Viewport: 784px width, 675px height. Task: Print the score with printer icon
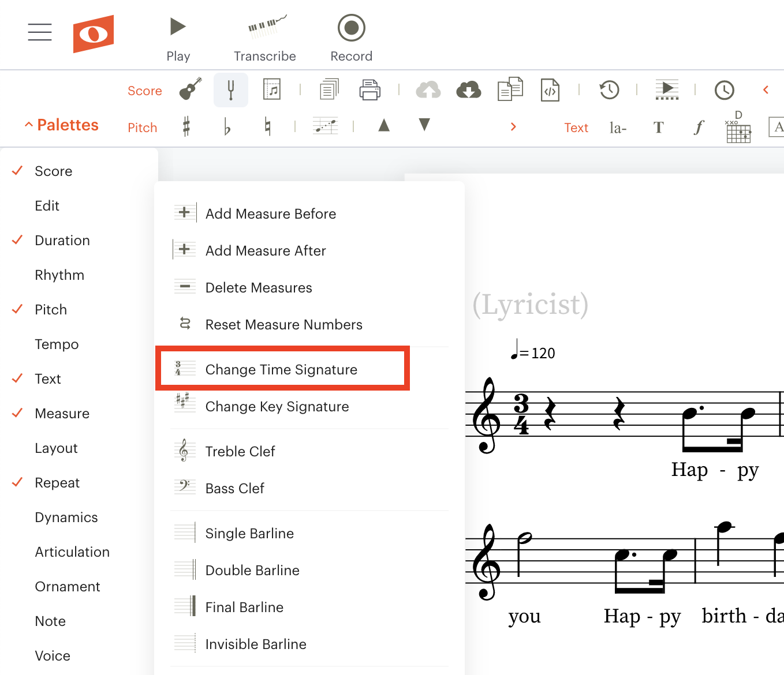[370, 90]
